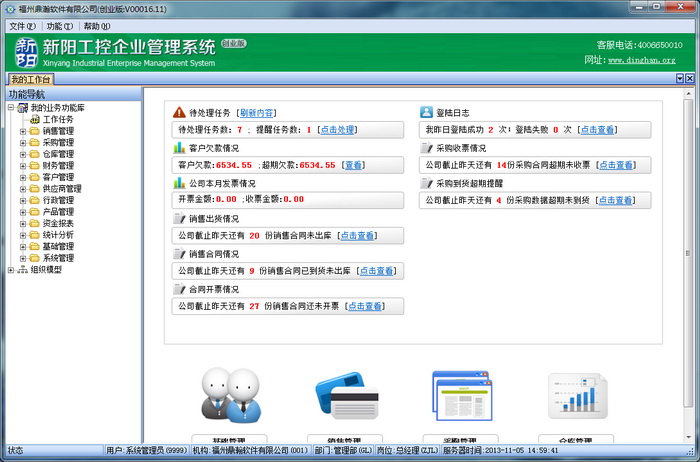The height and width of the screenshot is (462, 700).
Task: Click the 用户:系统管理员 status bar entry
Action: tap(146, 450)
